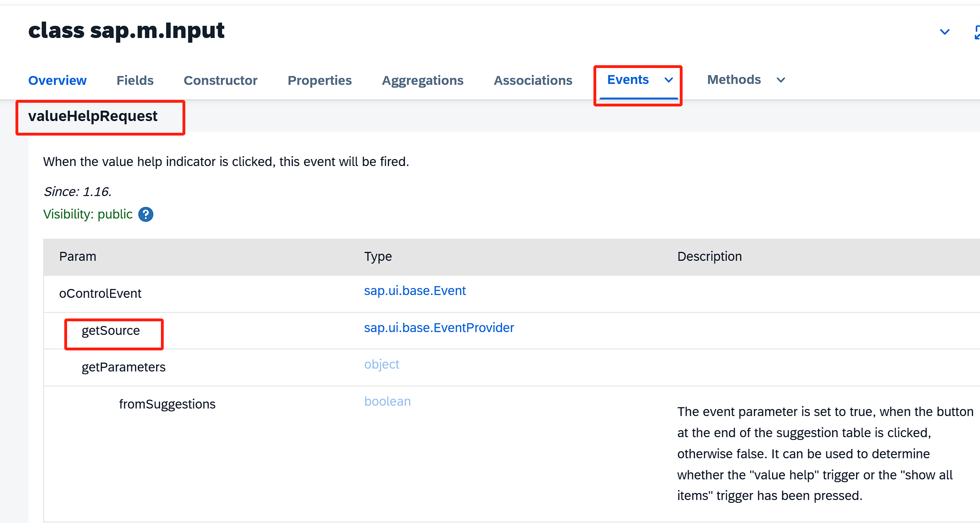This screenshot has width=980, height=523.
Task: Go to the Constructor tab
Action: coord(220,80)
